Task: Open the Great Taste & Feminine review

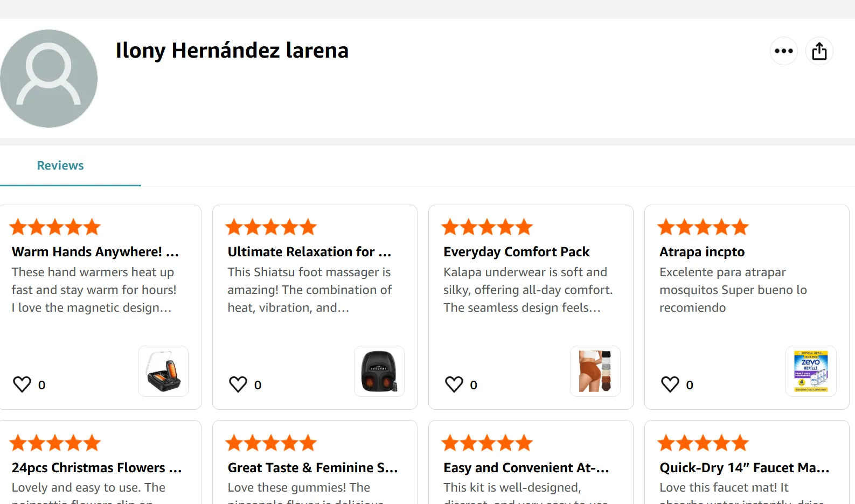Action: pos(312,468)
